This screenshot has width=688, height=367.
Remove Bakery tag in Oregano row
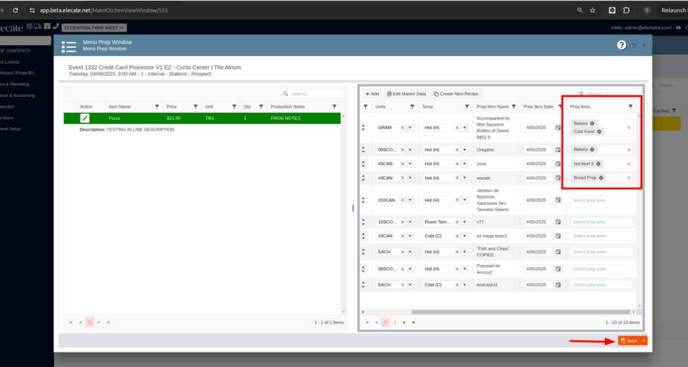(592, 150)
